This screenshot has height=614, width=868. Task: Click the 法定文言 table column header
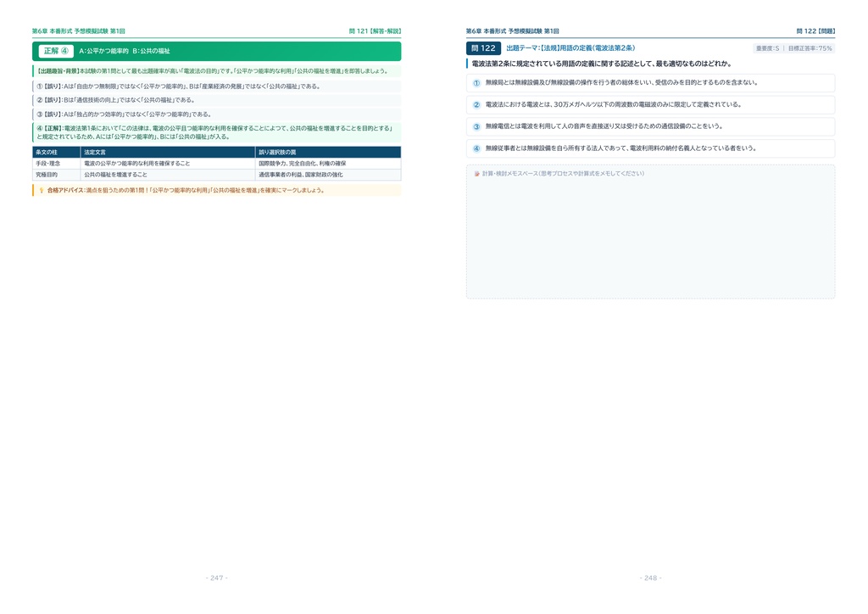click(x=168, y=153)
